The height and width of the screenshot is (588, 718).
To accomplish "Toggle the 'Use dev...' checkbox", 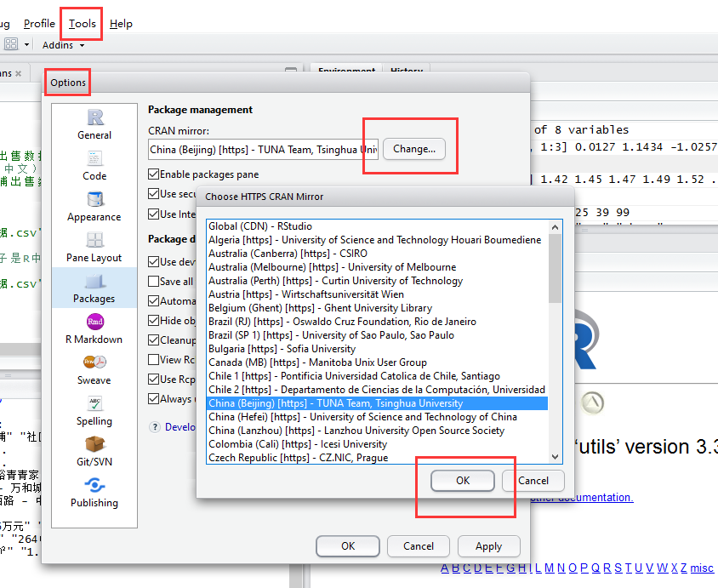I will (x=153, y=261).
